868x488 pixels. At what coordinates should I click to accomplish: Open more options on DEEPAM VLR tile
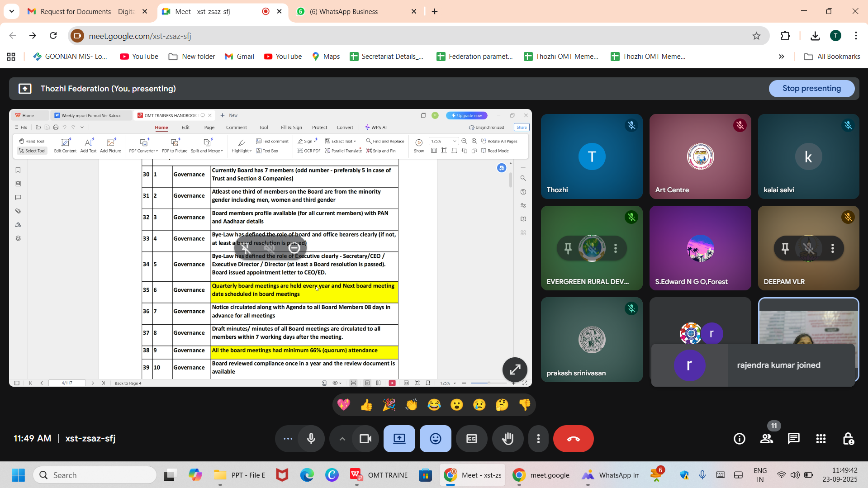click(833, 248)
